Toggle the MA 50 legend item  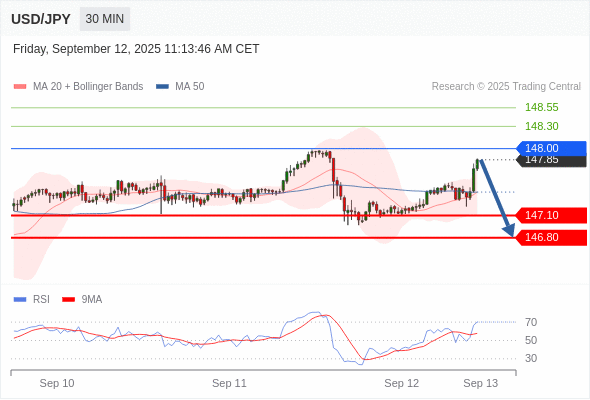tap(180, 87)
